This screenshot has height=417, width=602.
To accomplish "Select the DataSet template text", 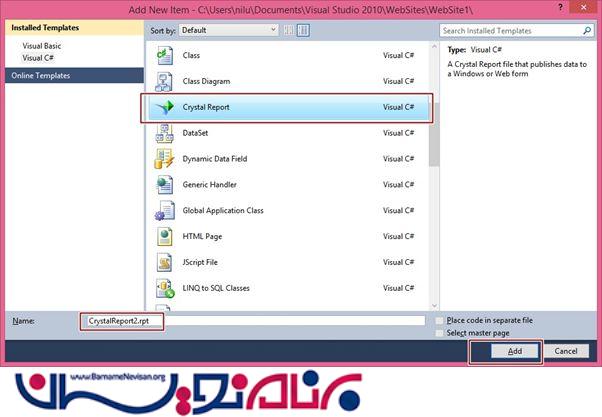I will coord(195,133).
